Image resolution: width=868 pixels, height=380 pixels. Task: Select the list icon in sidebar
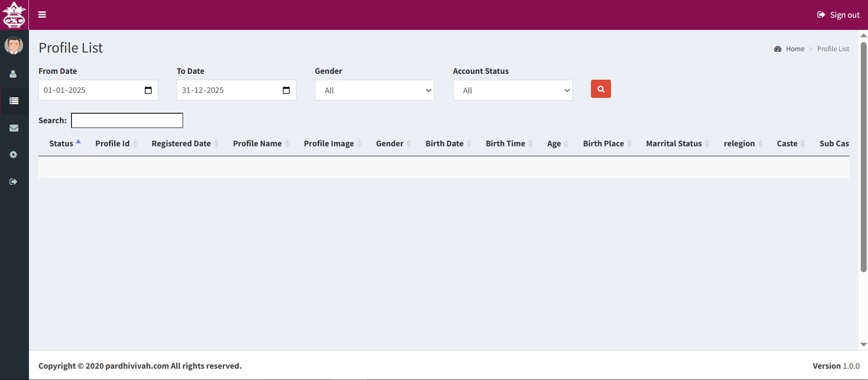point(14,101)
